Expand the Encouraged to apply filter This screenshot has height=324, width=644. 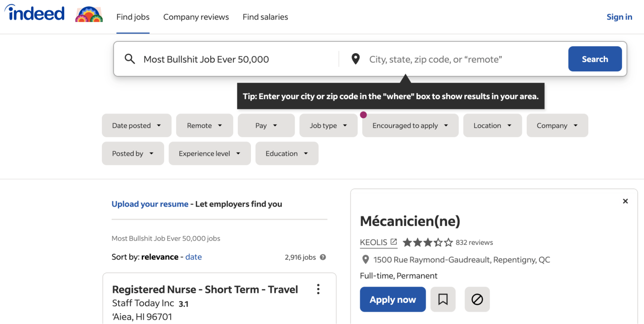(410, 125)
